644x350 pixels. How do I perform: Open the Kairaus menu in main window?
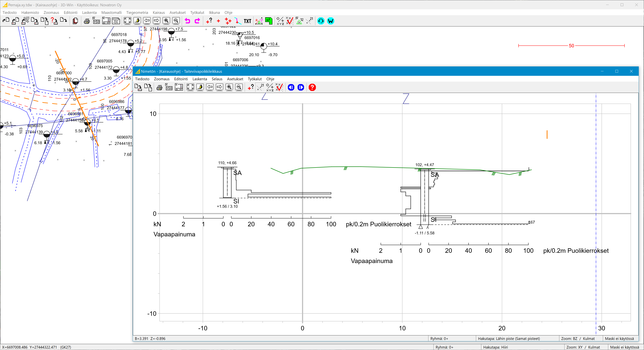[159, 13]
